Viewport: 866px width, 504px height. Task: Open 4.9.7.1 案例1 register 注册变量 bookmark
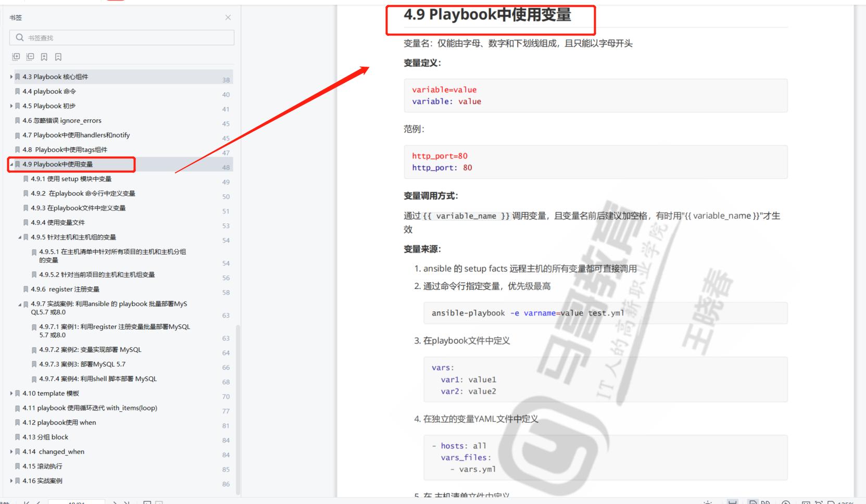[115, 331]
